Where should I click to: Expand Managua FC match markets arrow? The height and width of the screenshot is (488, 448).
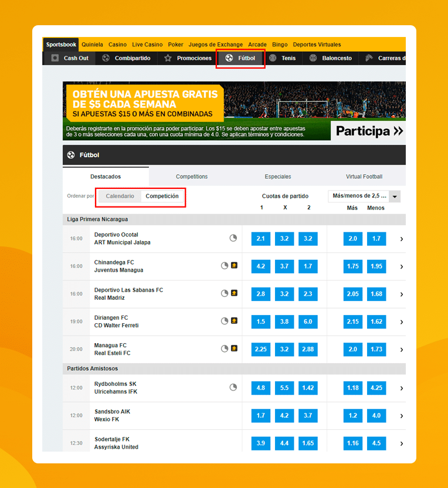402,350
